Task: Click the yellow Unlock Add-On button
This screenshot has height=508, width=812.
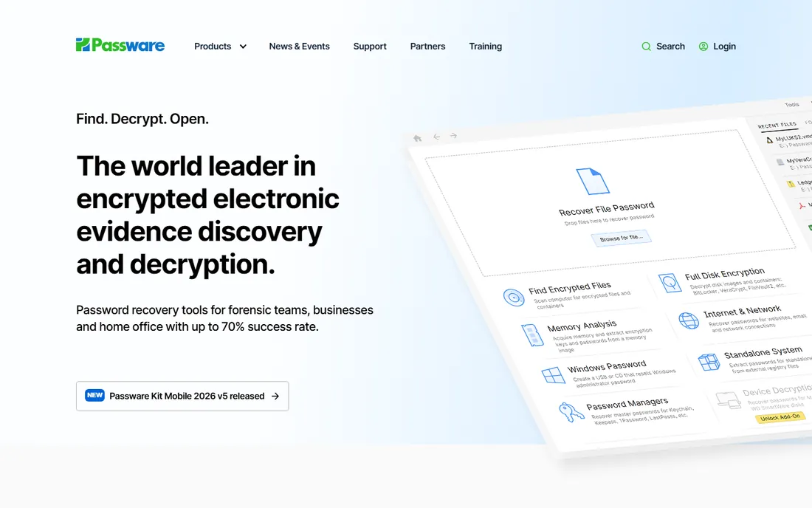Action: [780, 417]
